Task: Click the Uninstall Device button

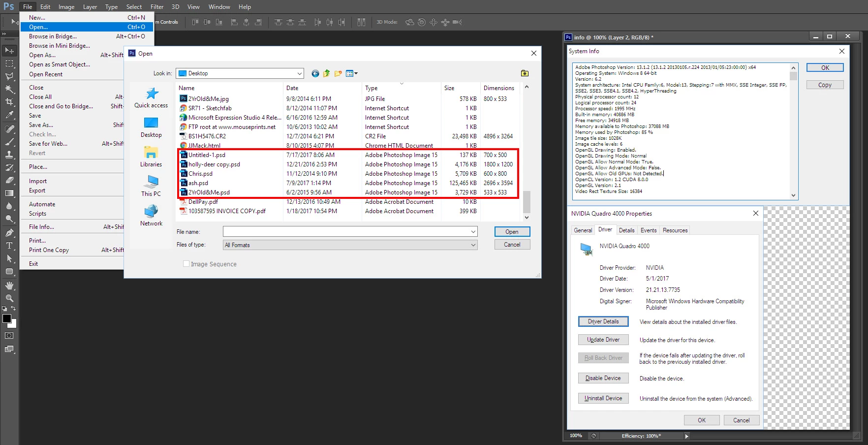Action: pyautogui.click(x=603, y=398)
